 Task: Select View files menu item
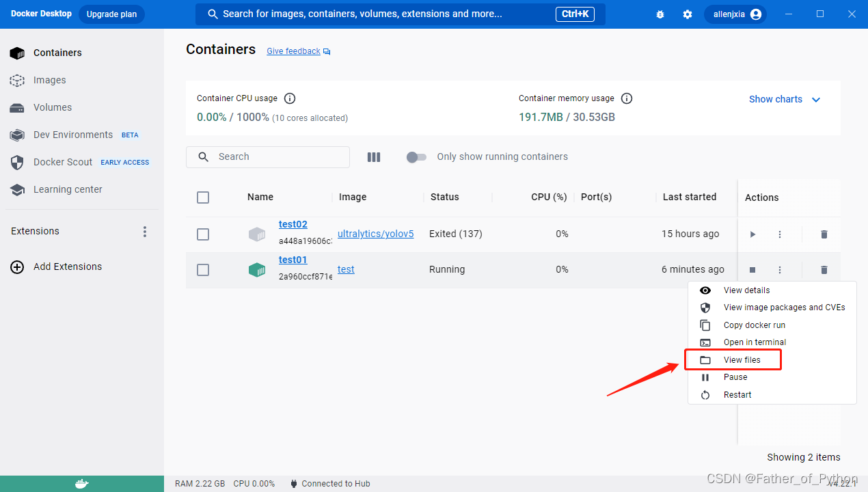tap(772, 360)
